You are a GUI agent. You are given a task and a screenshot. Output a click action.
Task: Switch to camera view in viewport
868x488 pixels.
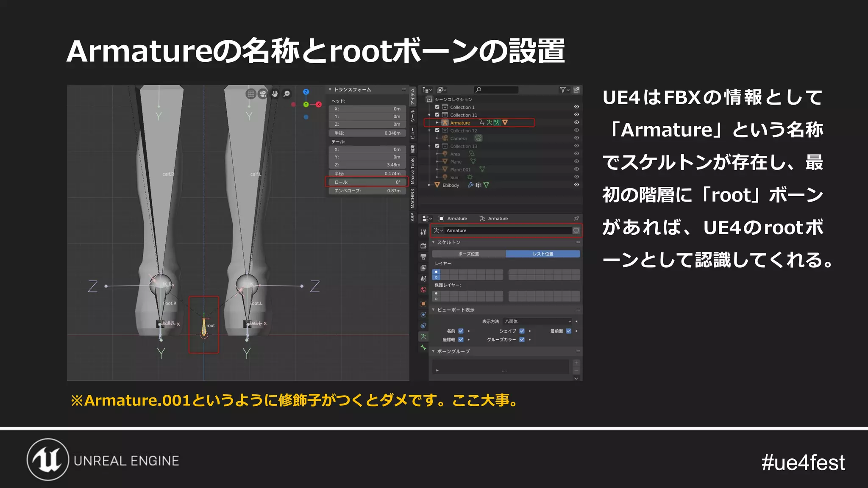point(263,94)
